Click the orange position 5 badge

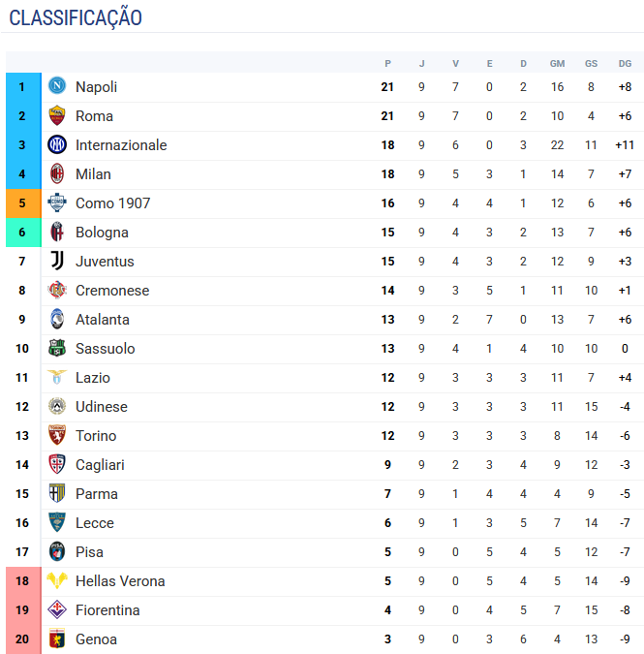tap(22, 203)
